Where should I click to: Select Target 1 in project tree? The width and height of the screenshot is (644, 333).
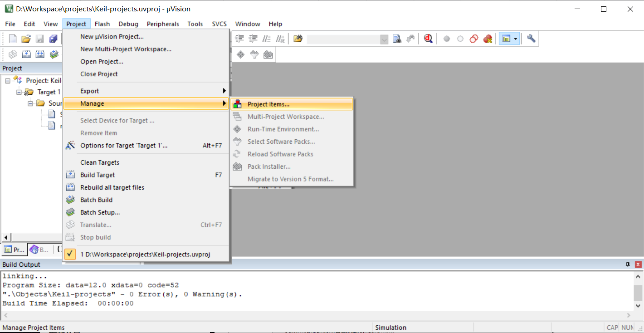(49, 92)
